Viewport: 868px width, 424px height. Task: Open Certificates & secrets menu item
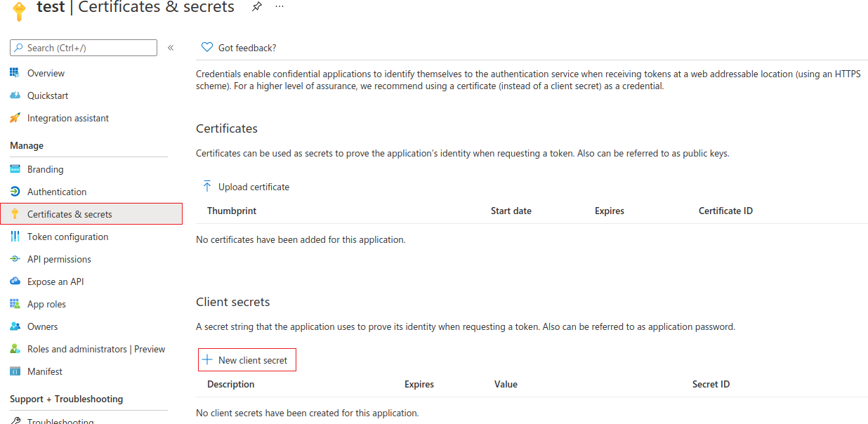coord(70,214)
